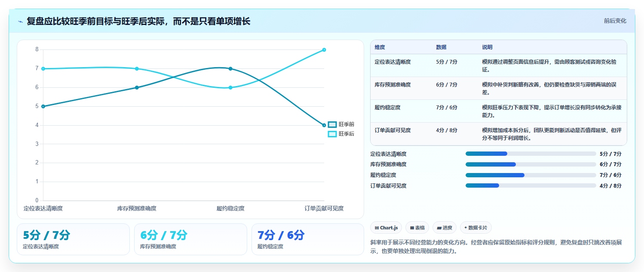Open the 7分 / 6分 履约稳定度 data card
644x272 pixels.
(308, 239)
